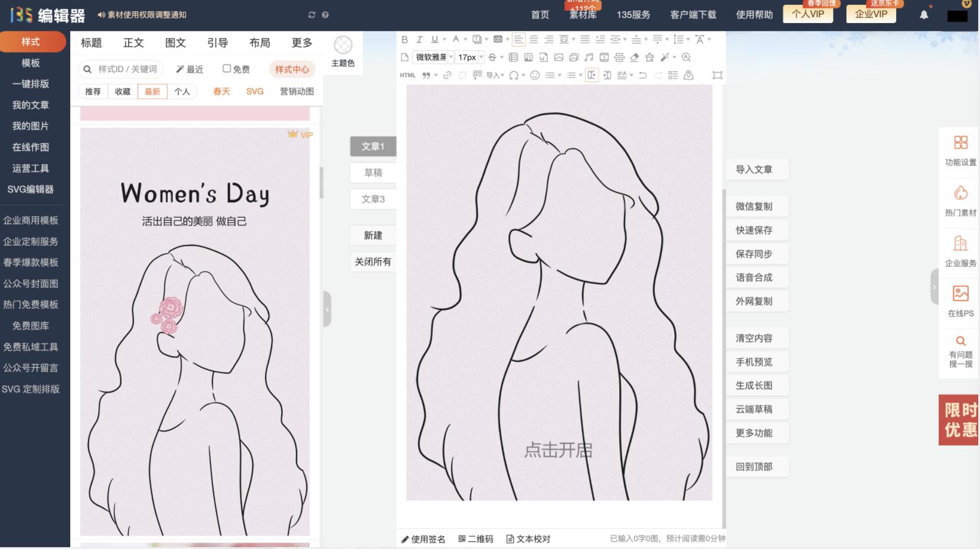Insert a table using the table icon
This screenshot has height=549, width=980.
pos(514,57)
